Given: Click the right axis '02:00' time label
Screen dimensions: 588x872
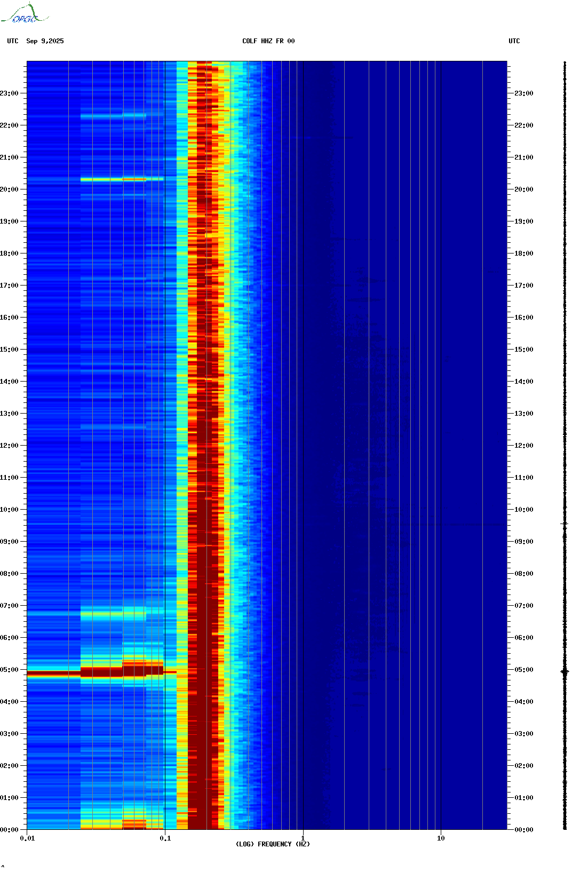Looking at the screenshot, I should click(523, 766).
